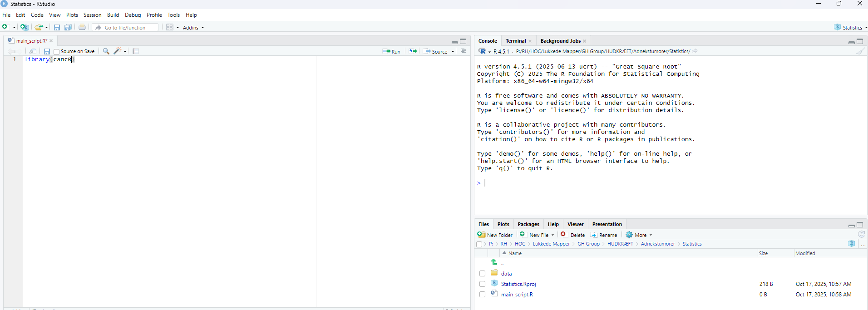The height and width of the screenshot is (310, 868).
Task: Refresh the file listing in Files pane
Action: (x=861, y=235)
